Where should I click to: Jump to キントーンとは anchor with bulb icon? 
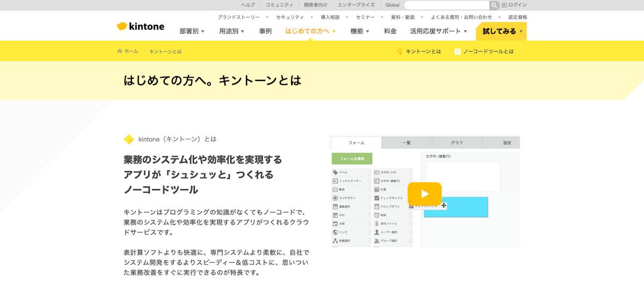[x=419, y=51]
